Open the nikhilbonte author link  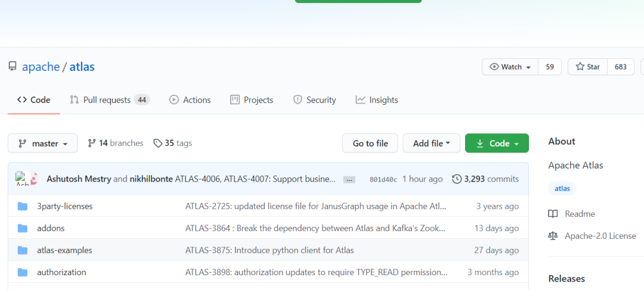click(x=151, y=179)
